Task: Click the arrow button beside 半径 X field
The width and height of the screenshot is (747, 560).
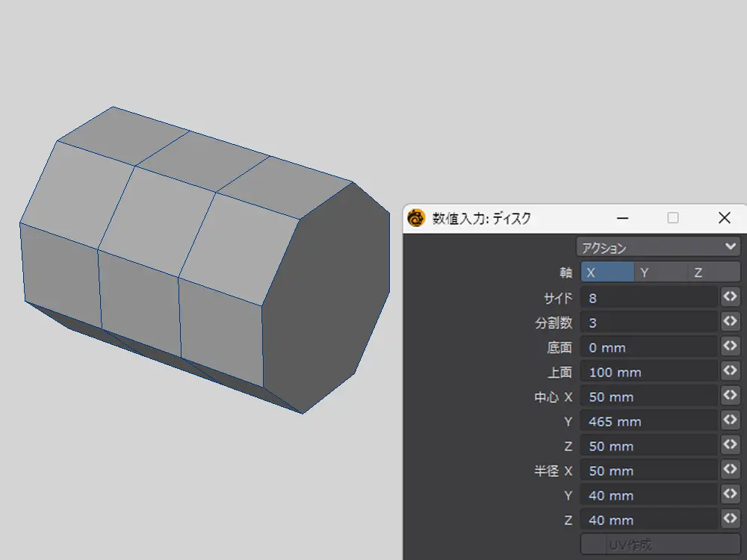Action: (730, 470)
